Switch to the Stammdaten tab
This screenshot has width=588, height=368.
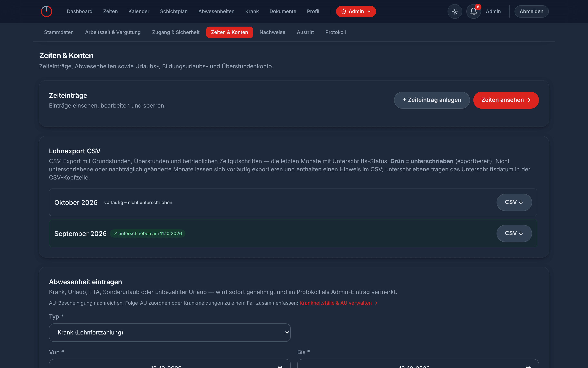point(59,32)
